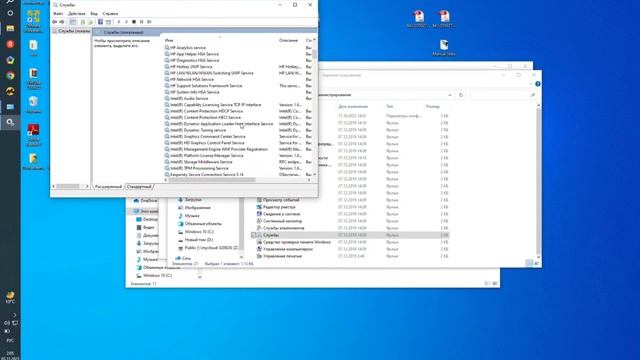Image resolution: width=640 pixels, height=360 pixels.
Task: Open the Справка menu
Action: [110, 13]
